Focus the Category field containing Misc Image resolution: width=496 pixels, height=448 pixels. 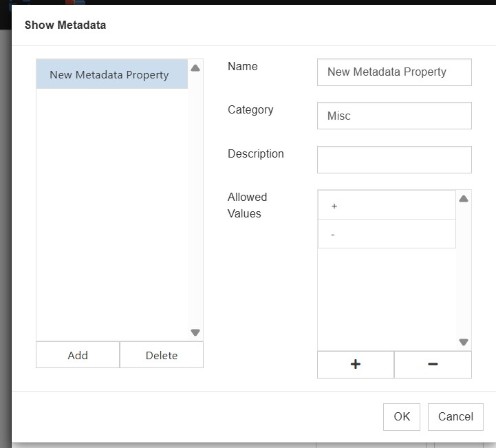tap(394, 116)
